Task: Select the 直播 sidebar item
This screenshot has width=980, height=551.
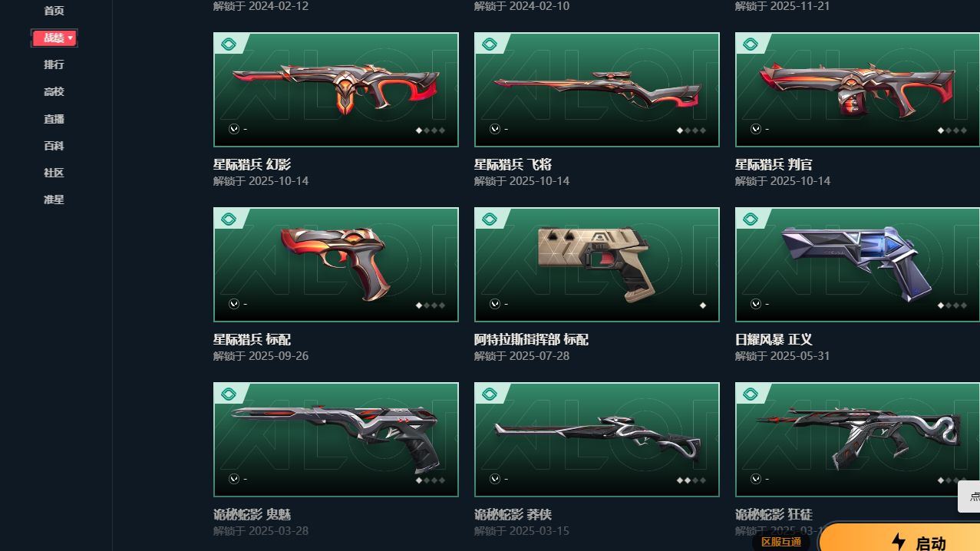Action: point(54,119)
